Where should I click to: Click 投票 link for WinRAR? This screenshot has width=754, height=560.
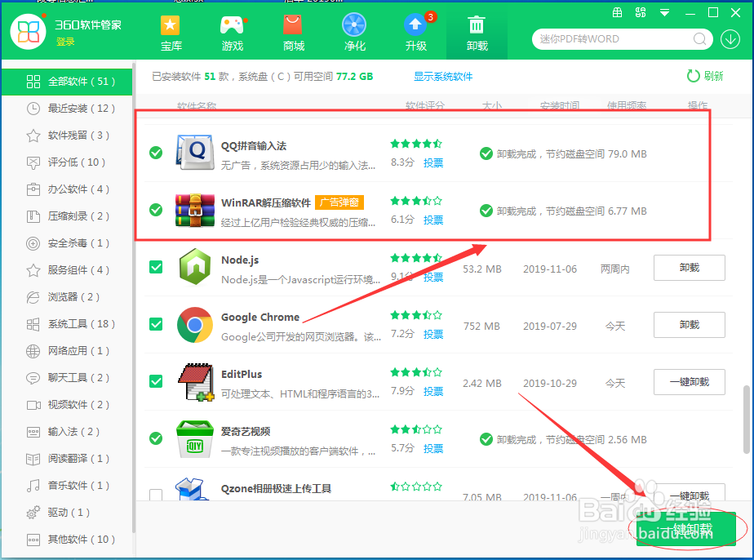point(433,220)
